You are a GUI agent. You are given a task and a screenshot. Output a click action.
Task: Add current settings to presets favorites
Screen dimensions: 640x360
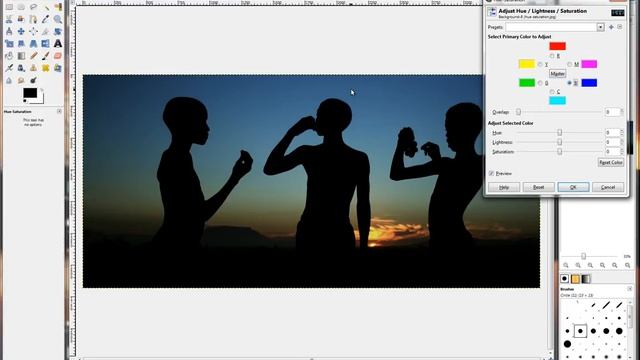[611, 27]
